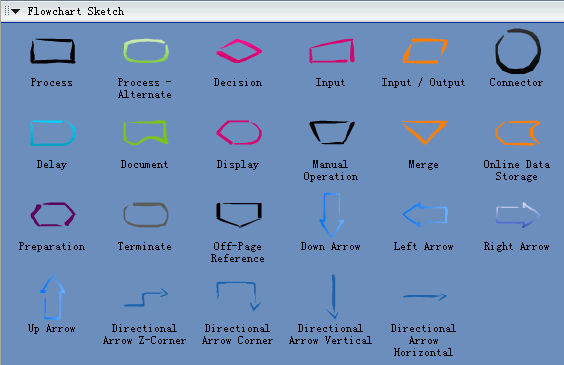
Task: Click the Flowchart Sketch panel title
Action: coord(76,12)
